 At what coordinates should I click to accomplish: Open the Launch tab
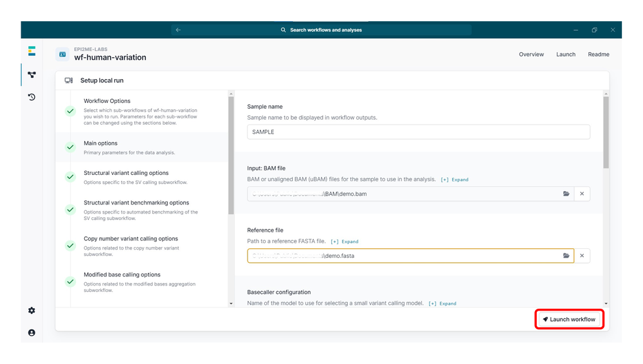point(565,54)
